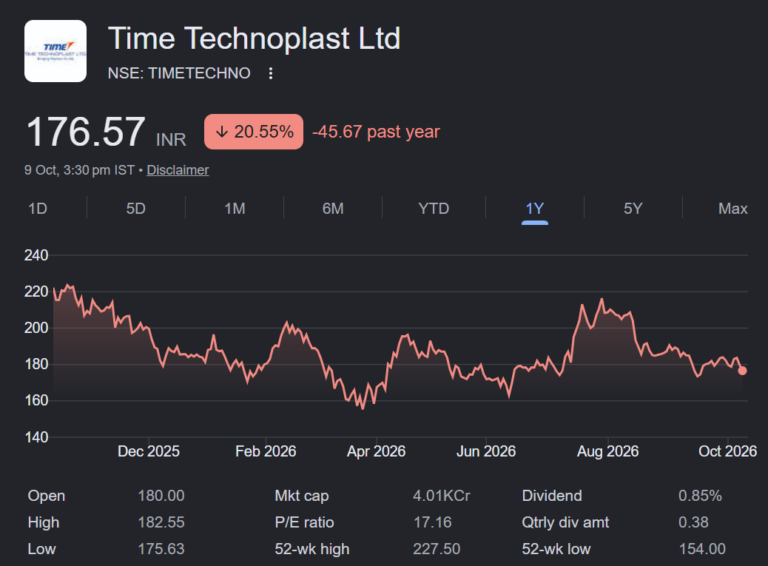
Task: Click the Low value 175.63
Action: 161,549
